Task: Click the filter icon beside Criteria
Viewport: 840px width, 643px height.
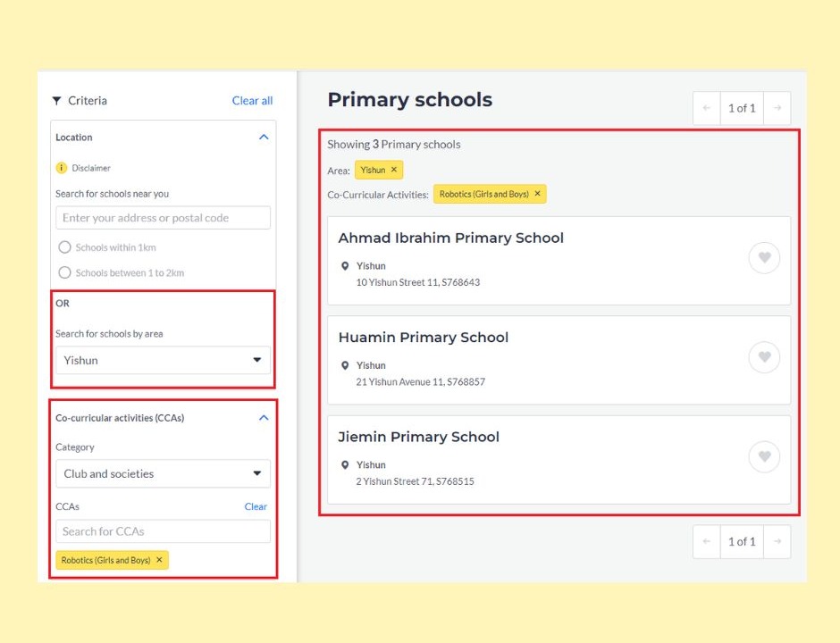Action: (56, 101)
